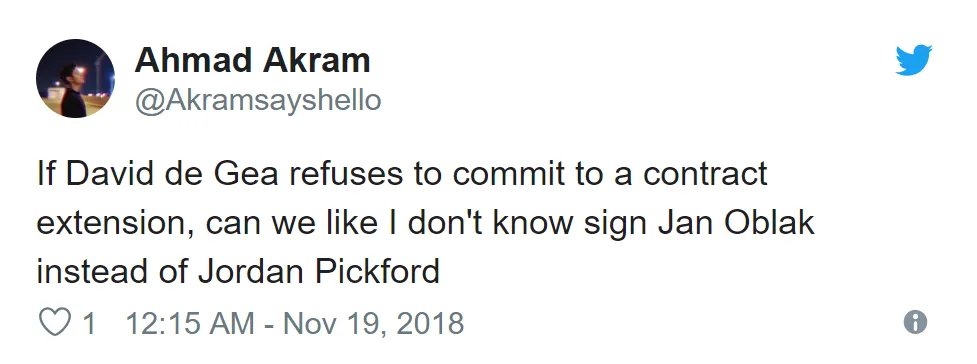Screen dimensions: 977x364
Task: Click the time 12:15 AM
Action: coord(190,323)
